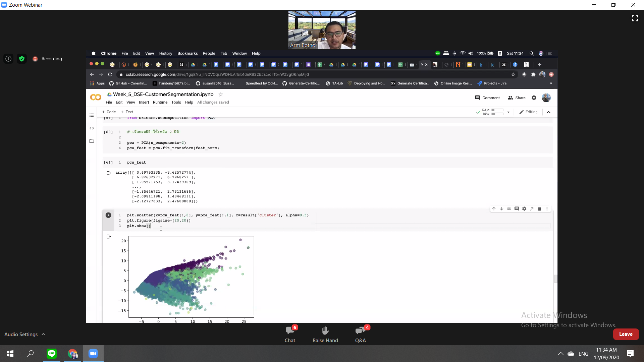Image resolution: width=644 pixels, height=362 pixels.
Task: Click the notebook vertical scrollbar
Action: pyautogui.click(x=555, y=279)
